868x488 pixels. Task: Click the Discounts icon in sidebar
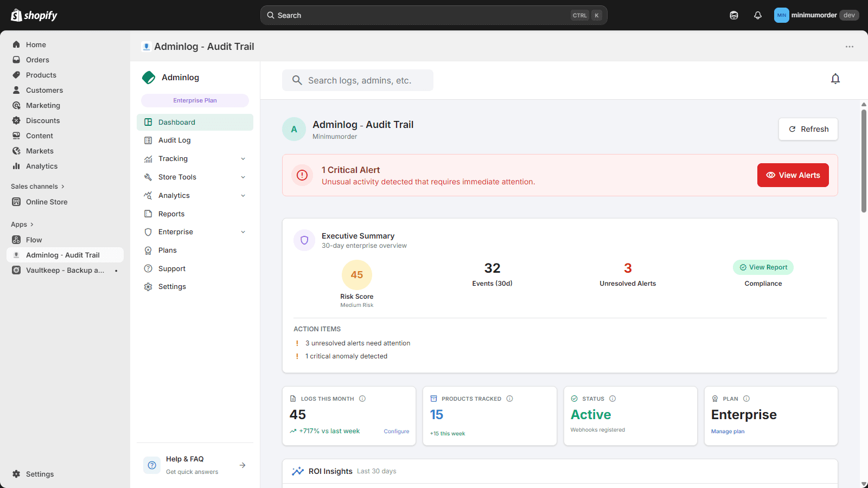[x=16, y=120]
